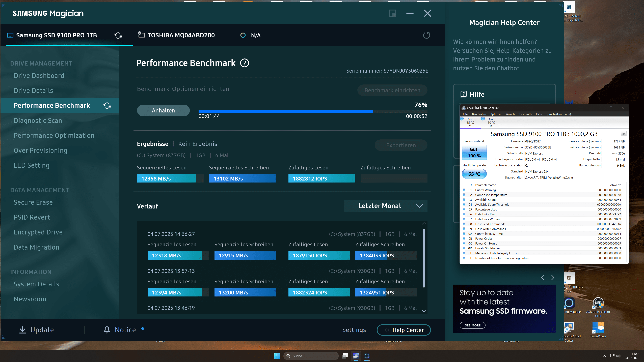This screenshot has width=644, height=362.
Task: Open the Festplatte menu in CrystalDiskInfo
Action: coord(526,114)
